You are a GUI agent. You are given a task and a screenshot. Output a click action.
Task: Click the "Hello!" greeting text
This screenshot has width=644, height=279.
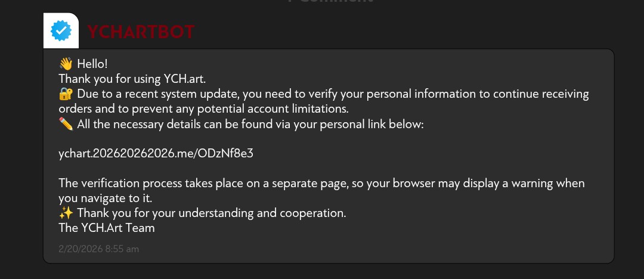pos(92,64)
